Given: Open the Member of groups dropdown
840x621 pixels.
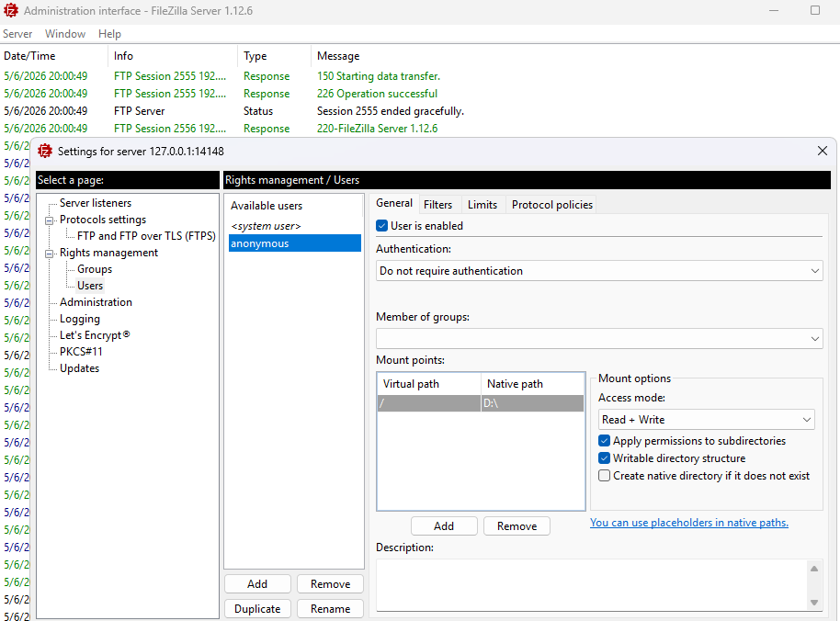Looking at the screenshot, I should (x=599, y=339).
